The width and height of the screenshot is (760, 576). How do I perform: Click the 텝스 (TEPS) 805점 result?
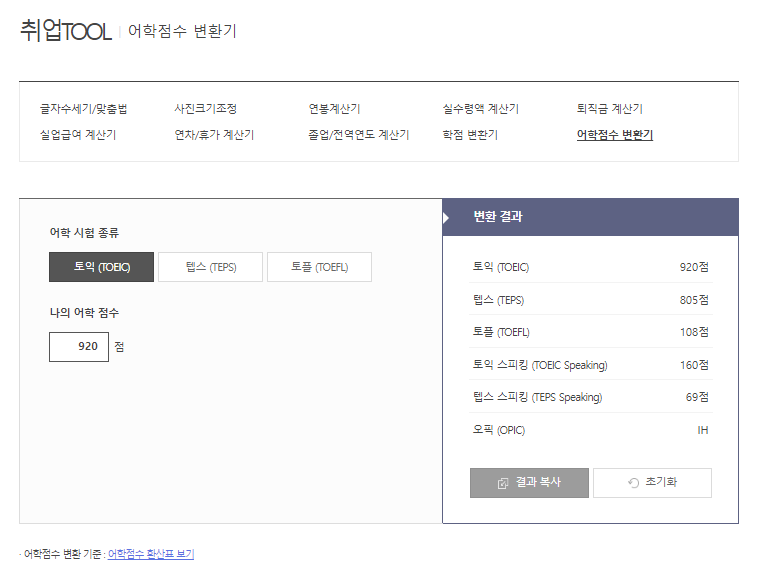point(591,300)
